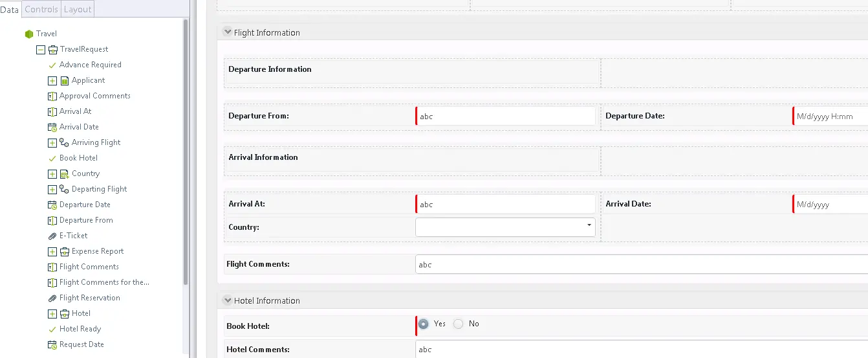Select the Request Date tree item
The height and width of the screenshot is (358, 868).
pyautogui.click(x=81, y=344)
